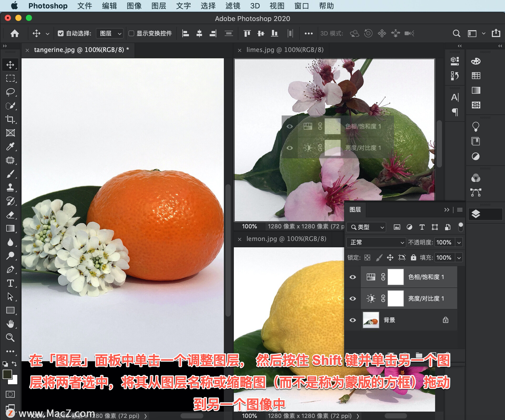Click the Search magnifier in options bar
This screenshot has width=505, height=420.
pos(456,33)
